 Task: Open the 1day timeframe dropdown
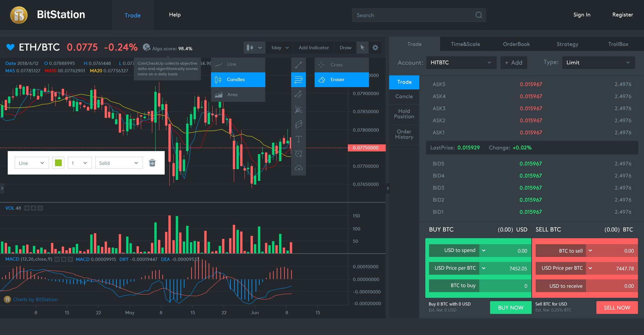[279, 48]
